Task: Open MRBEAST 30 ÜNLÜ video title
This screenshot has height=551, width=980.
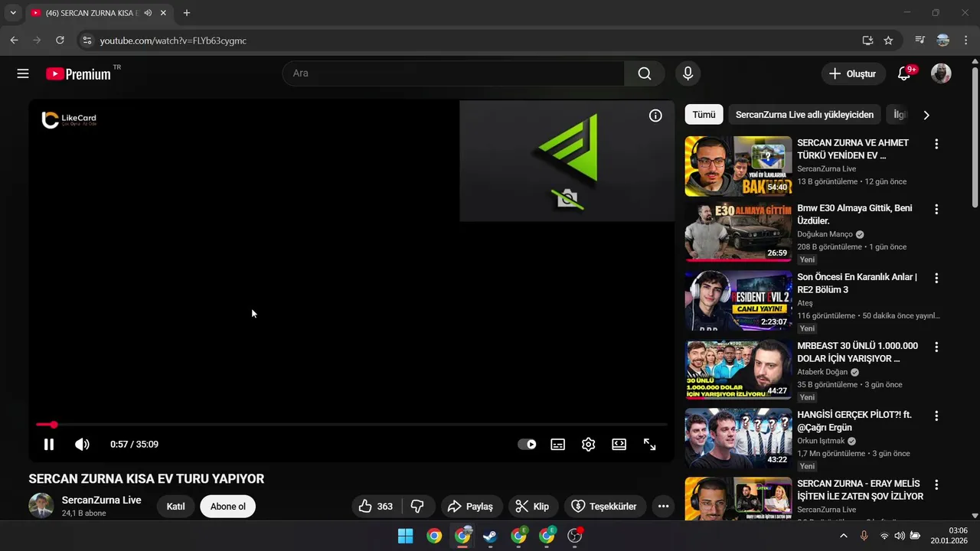Action: (x=857, y=352)
